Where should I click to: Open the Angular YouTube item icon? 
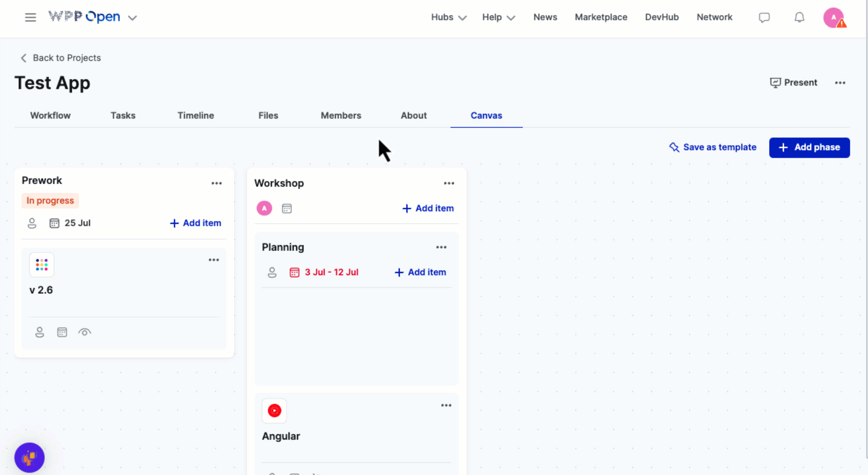pos(274,411)
